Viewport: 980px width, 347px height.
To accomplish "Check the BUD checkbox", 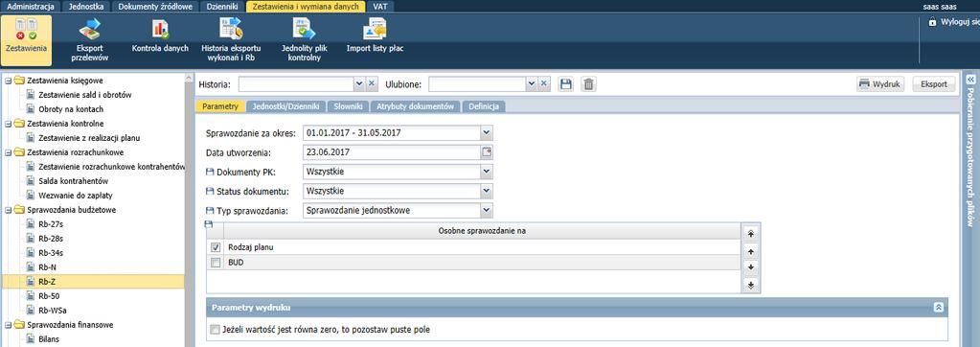I will coord(216,264).
